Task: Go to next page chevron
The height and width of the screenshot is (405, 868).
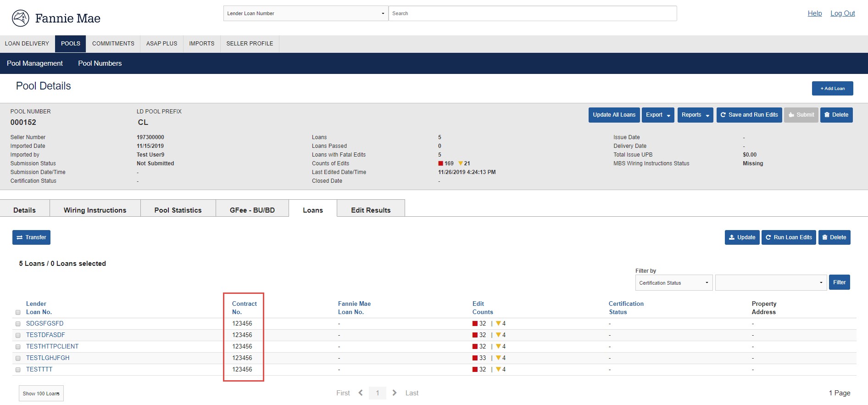Action: click(395, 393)
